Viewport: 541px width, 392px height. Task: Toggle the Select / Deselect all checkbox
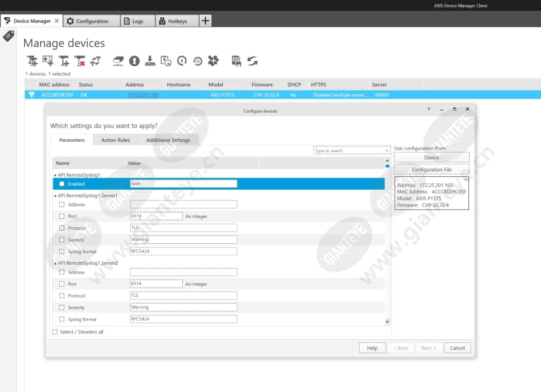[55, 332]
